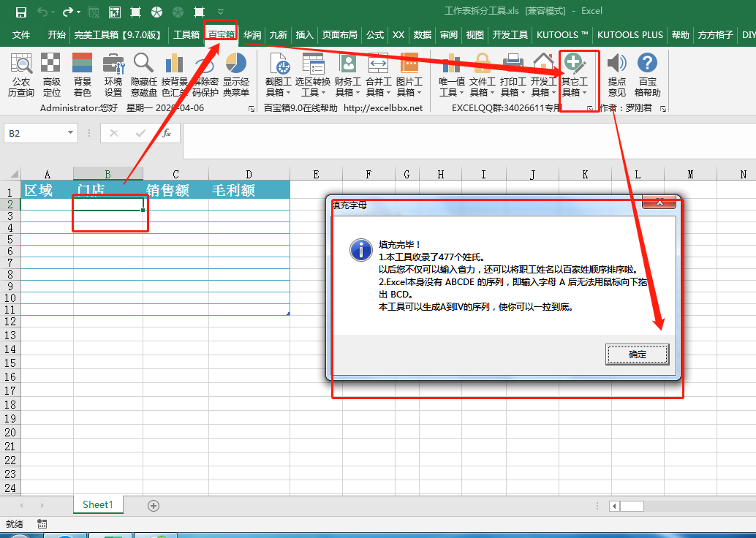This screenshot has height=538, width=756.
Task: Open the Name Box dropdown arrow beside B2
Action: [70, 132]
